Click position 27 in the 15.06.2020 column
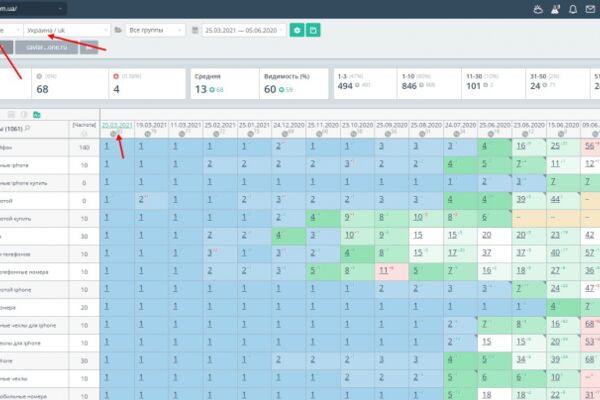Screen dimensions: 600x400 click(x=555, y=270)
